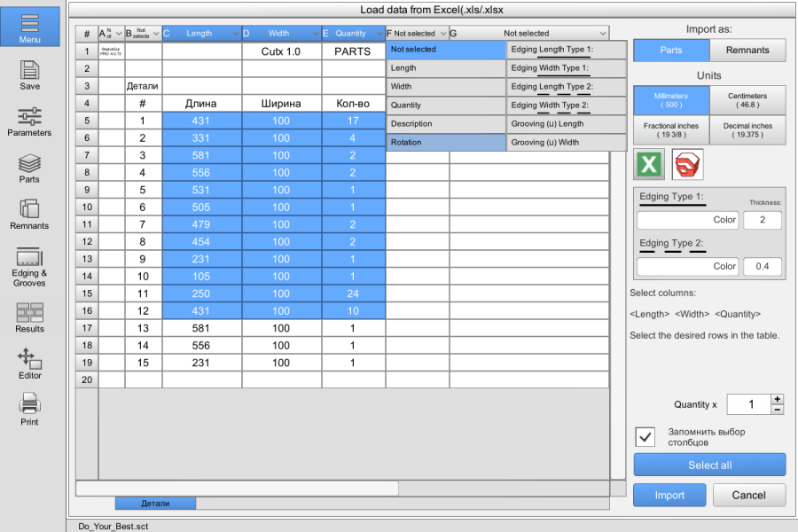Choose 'Width' in dropdown list
798x532 pixels.
446,87
